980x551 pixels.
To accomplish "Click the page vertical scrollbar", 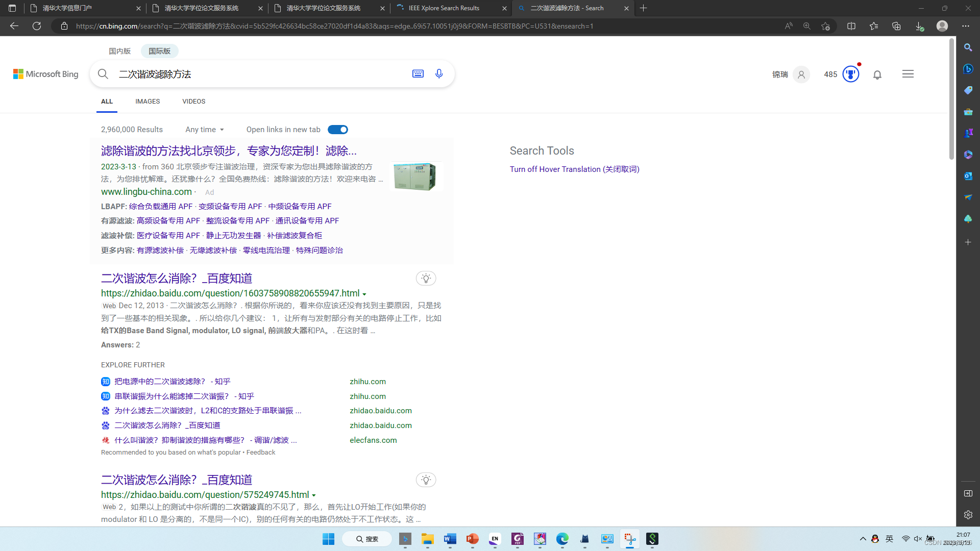I will point(951,99).
